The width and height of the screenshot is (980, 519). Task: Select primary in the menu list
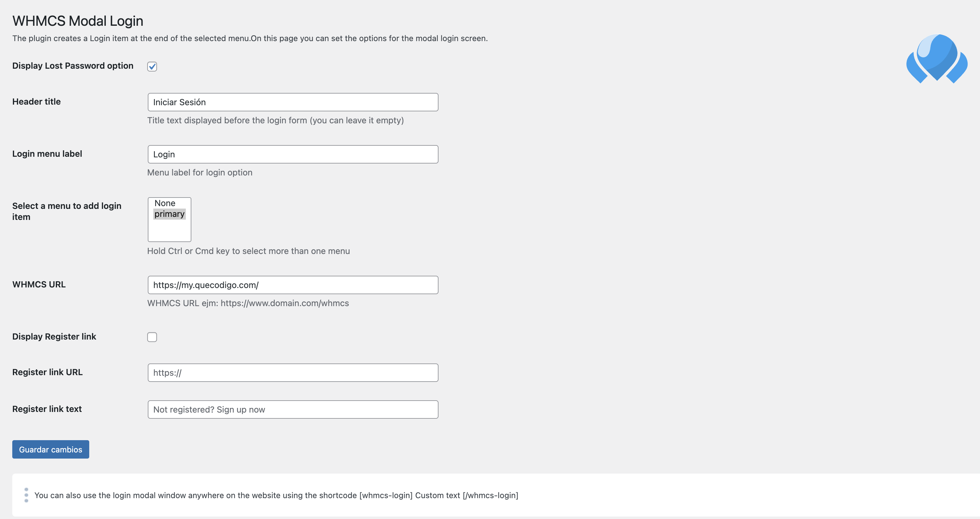coord(169,214)
